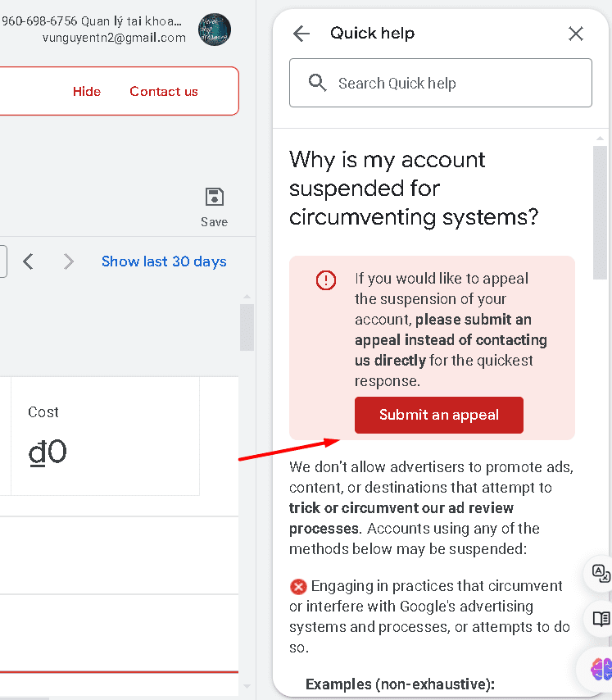Viewport: 612px width, 700px height.
Task: Open Contact us link in banner
Action: tap(164, 92)
